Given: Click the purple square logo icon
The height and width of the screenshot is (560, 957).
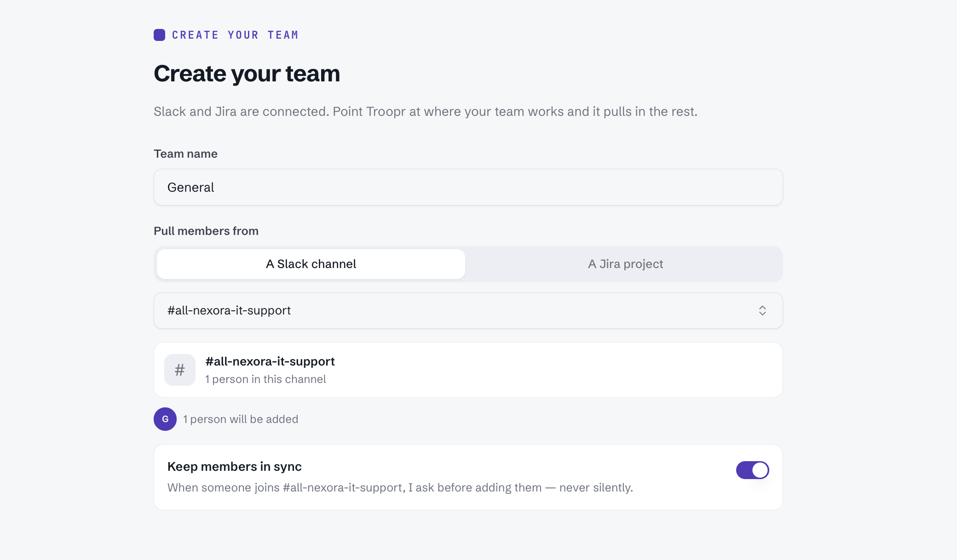Looking at the screenshot, I should [x=159, y=35].
